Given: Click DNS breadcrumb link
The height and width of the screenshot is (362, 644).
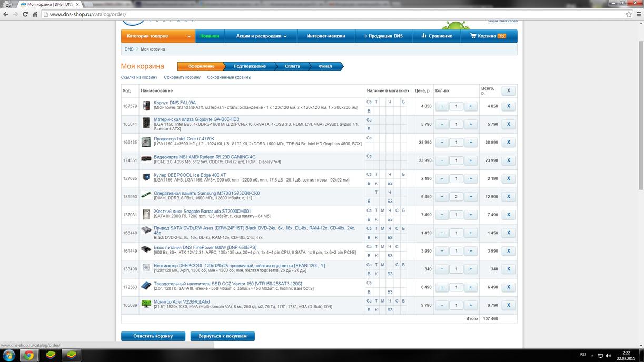Looking at the screenshot, I should 129,49.
